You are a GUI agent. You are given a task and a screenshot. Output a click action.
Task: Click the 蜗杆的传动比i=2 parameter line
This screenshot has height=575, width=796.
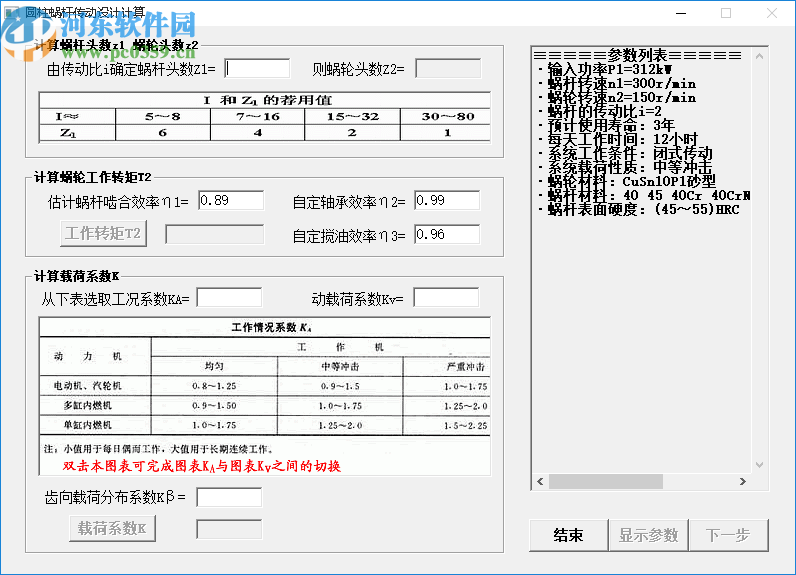click(x=600, y=111)
